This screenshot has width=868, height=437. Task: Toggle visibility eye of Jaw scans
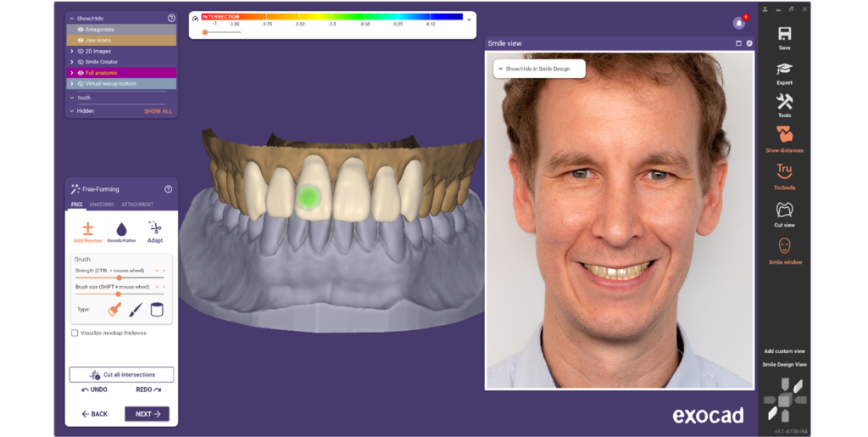point(81,41)
